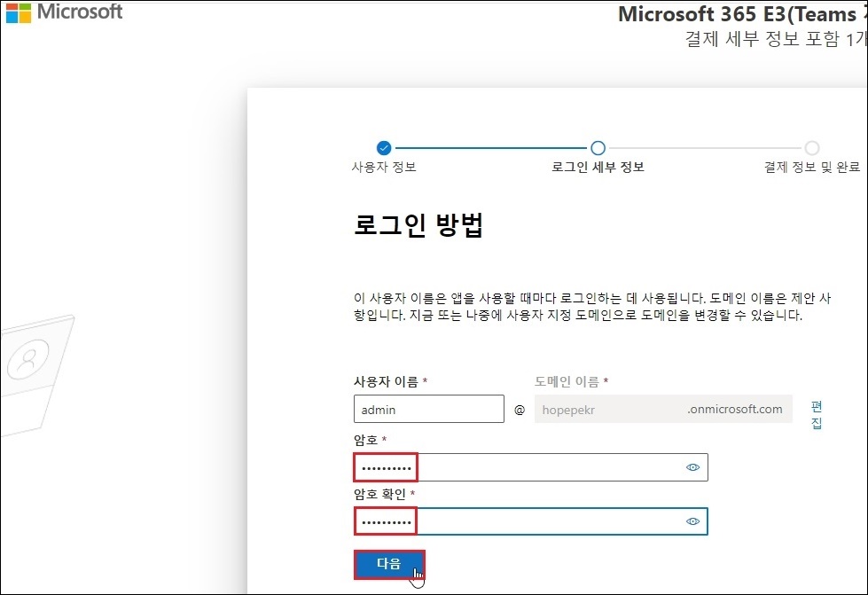Screen dimensions: 868x595
Task: Click the 암호 확인 password input field
Action: (x=531, y=521)
